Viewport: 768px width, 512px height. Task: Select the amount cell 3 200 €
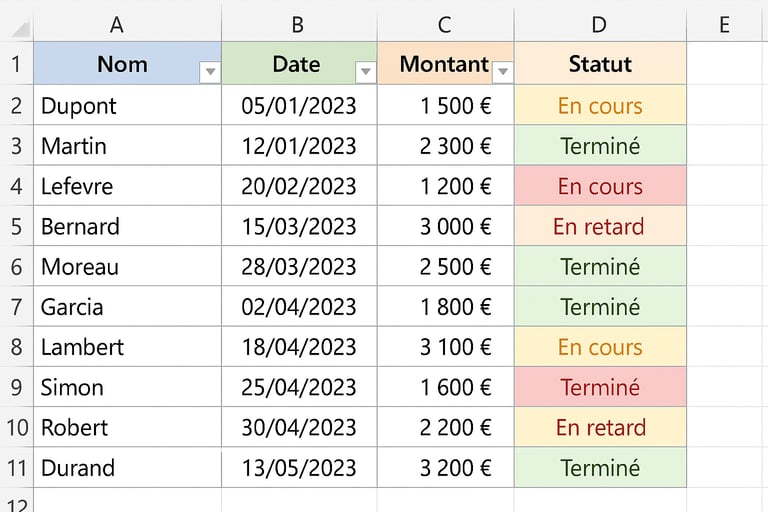(x=446, y=468)
